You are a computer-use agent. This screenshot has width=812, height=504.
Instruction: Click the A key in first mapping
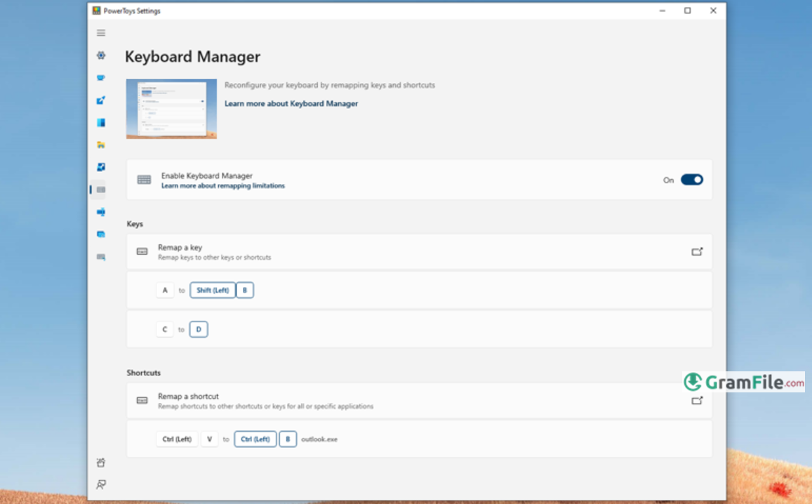165,290
